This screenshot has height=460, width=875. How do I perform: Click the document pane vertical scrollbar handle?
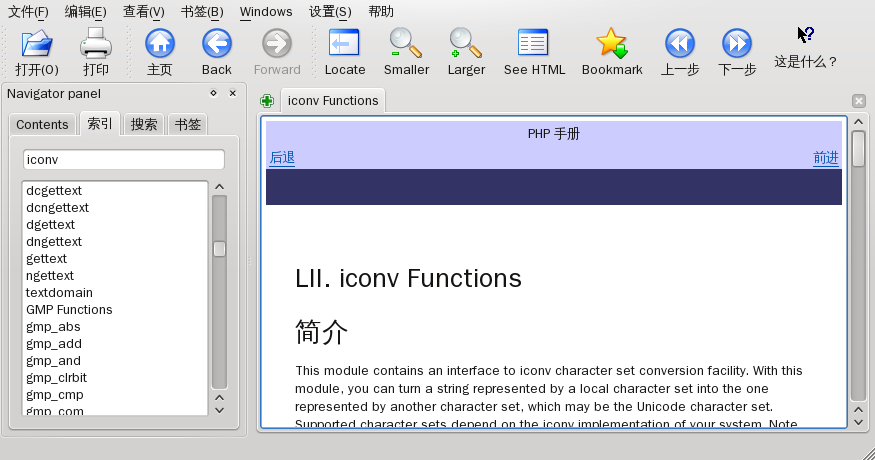coord(858,148)
